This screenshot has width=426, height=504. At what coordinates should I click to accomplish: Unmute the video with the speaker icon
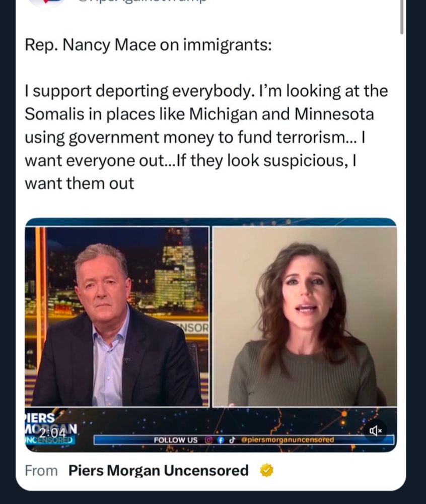[x=375, y=431]
